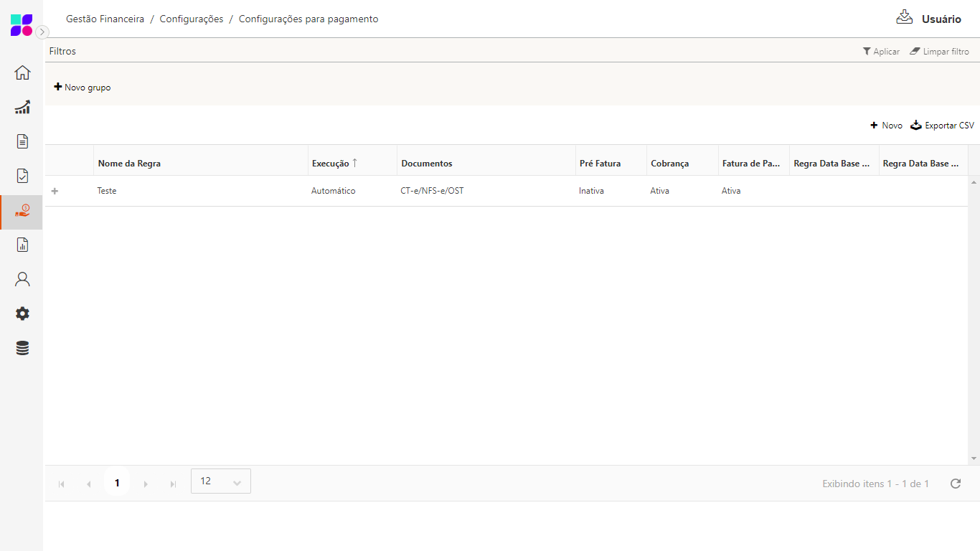Open the page size dropdown showing 12
This screenshot has width=980, height=551.
(221, 481)
